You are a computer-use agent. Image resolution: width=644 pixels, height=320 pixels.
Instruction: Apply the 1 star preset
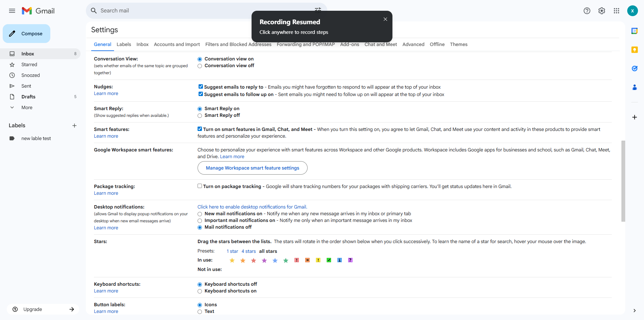(232, 251)
